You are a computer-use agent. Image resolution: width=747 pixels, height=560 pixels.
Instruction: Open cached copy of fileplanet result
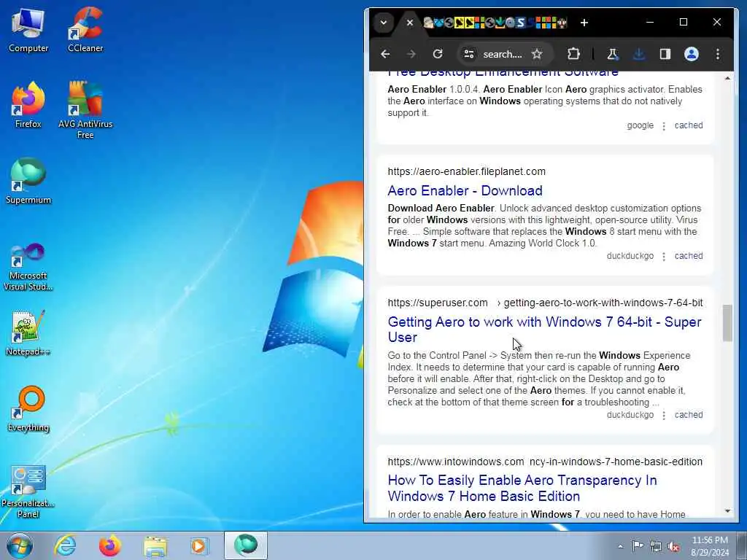click(x=689, y=256)
